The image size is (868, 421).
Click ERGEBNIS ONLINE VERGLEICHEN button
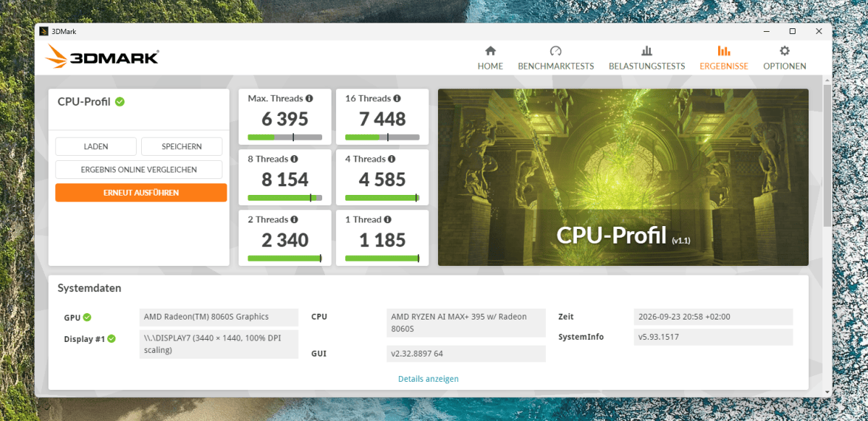pyautogui.click(x=139, y=170)
